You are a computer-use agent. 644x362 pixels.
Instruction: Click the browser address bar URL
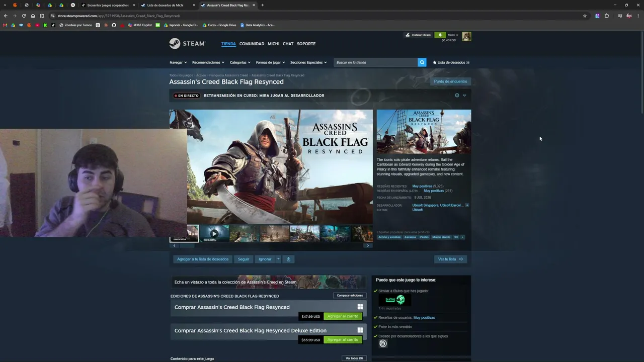[119, 16]
